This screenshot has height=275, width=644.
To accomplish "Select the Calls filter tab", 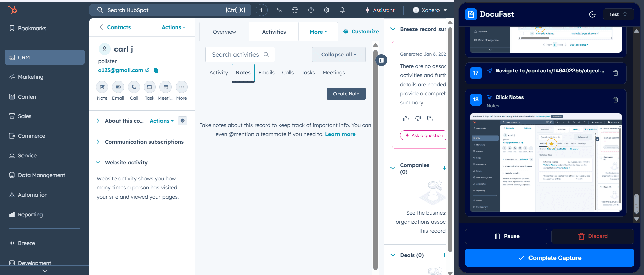I will point(288,72).
